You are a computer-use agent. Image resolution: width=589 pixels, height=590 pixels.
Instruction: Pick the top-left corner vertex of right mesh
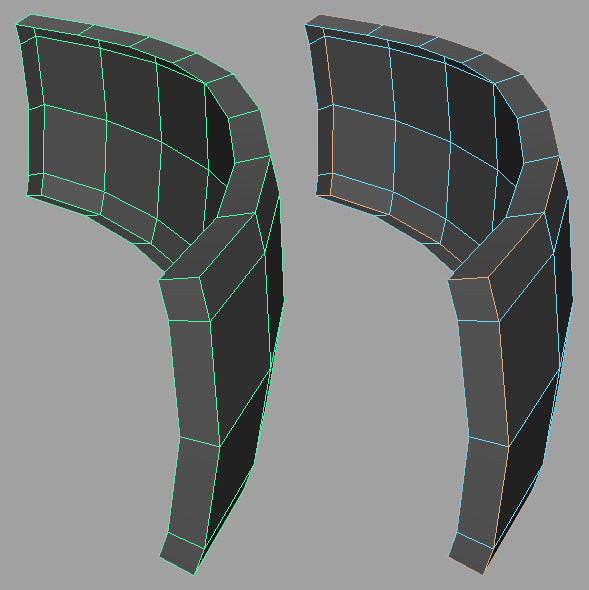point(305,25)
